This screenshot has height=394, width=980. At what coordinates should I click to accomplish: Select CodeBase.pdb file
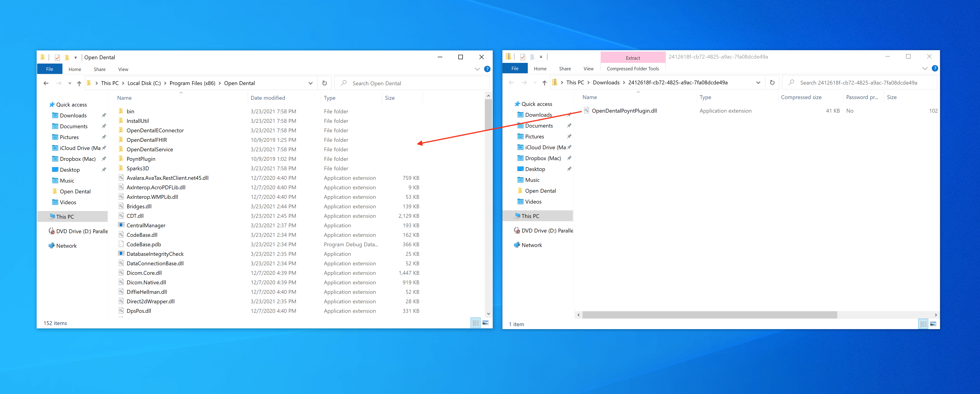tap(143, 244)
